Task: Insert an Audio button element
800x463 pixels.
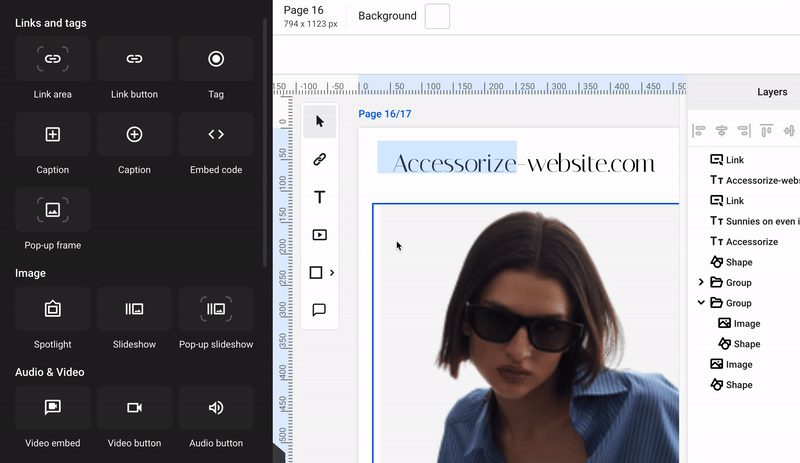Action: coord(216,407)
